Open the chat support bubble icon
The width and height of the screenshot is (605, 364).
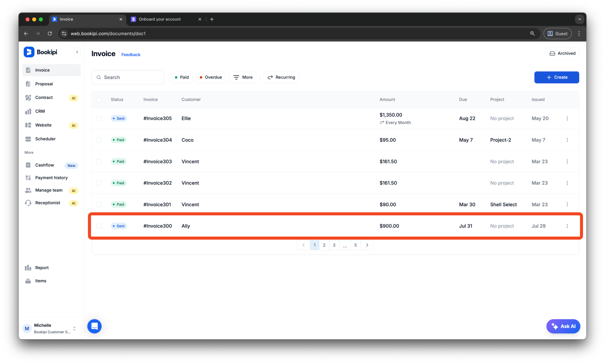click(94, 326)
